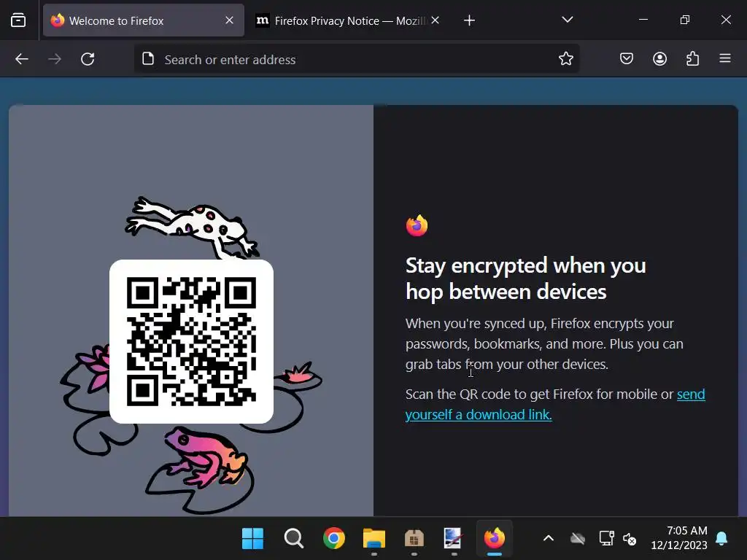This screenshot has height=560, width=747.
Task: Open the application hamburger menu
Action: click(725, 59)
